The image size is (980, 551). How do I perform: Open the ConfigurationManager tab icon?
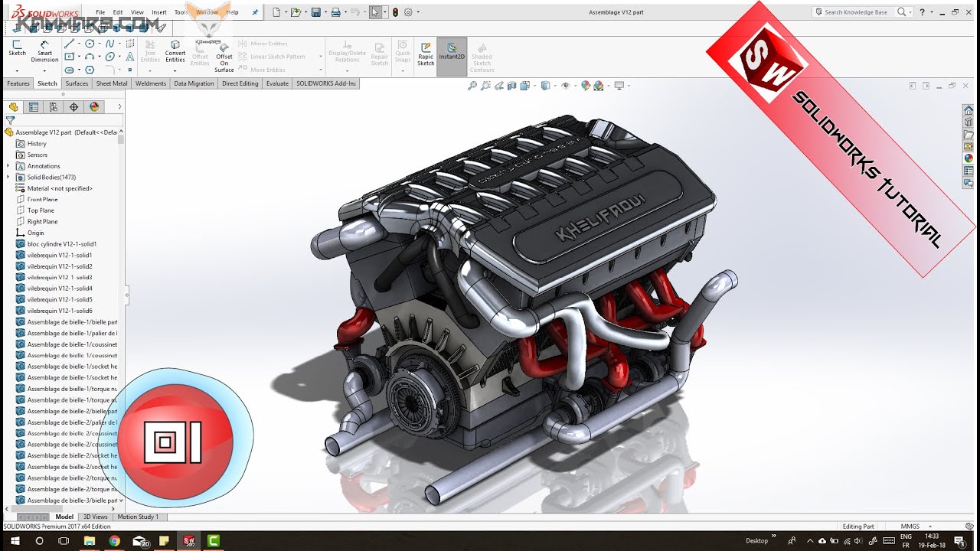click(54, 107)
